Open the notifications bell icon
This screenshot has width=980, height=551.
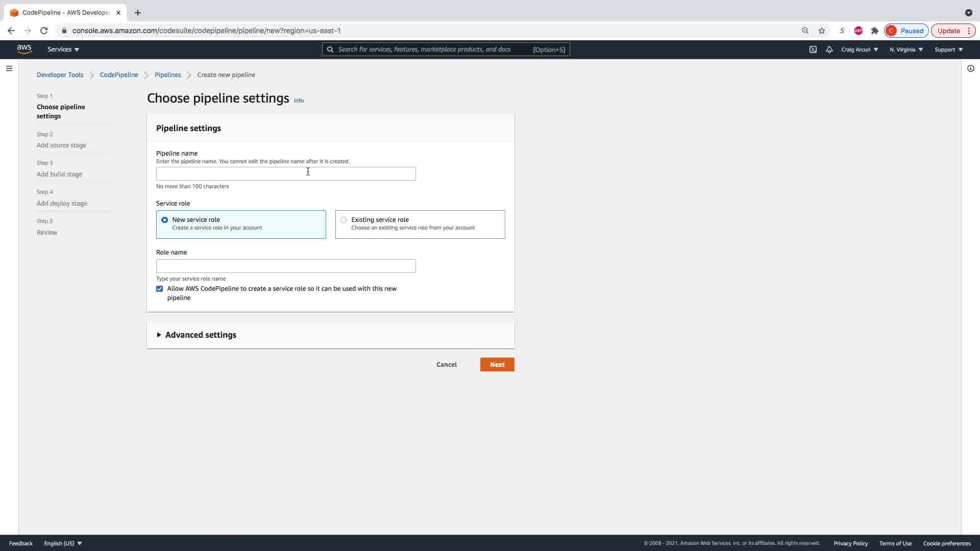[x=829, y=49]
